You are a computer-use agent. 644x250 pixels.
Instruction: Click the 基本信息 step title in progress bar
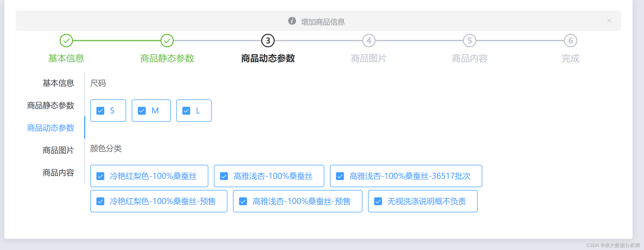(66, 58)
